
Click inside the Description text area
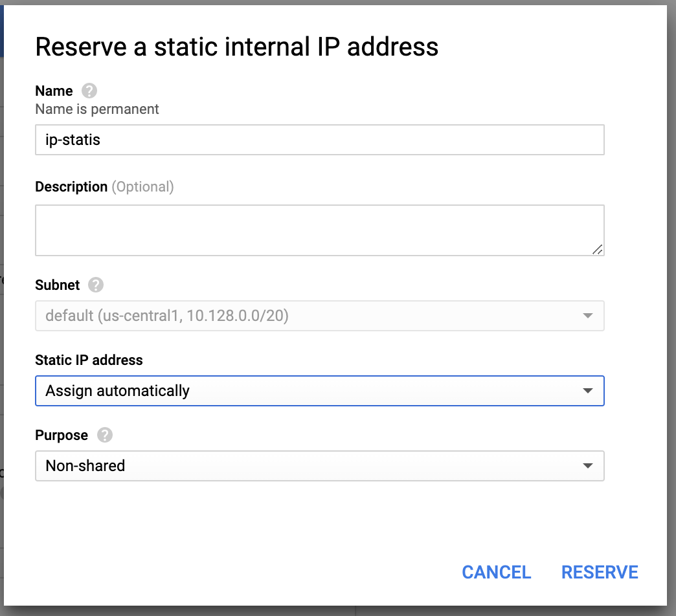[320, 230]
